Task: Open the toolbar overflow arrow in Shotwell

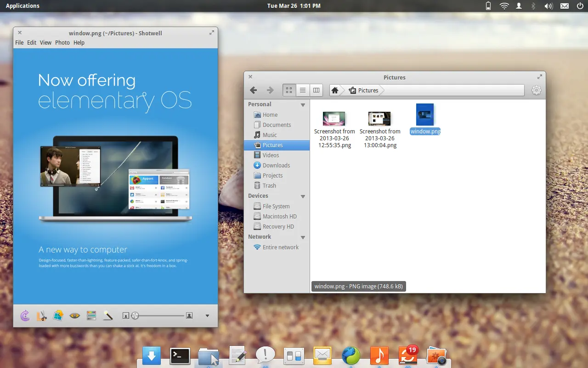Action: pyautogui.click(x=208, y=316)
